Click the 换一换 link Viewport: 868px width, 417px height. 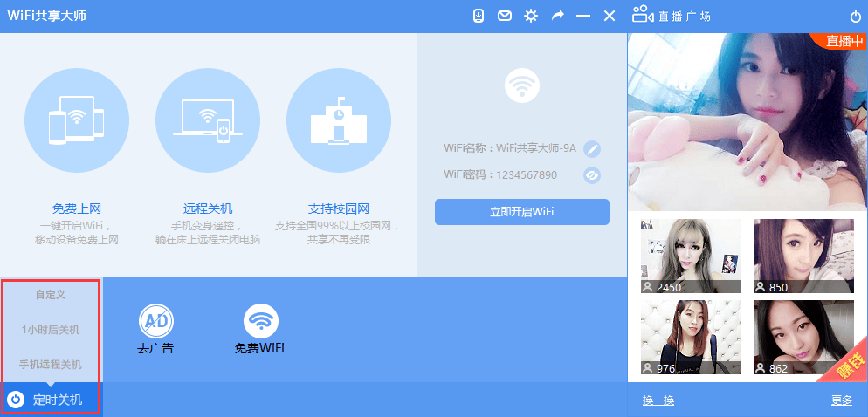click(x=658, y=400)
